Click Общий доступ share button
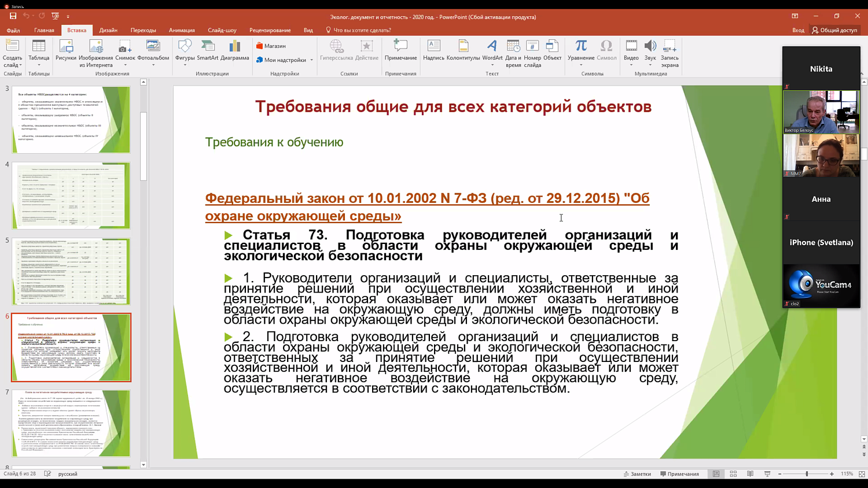Screen dimensions: 868x488 pos(834,30)
